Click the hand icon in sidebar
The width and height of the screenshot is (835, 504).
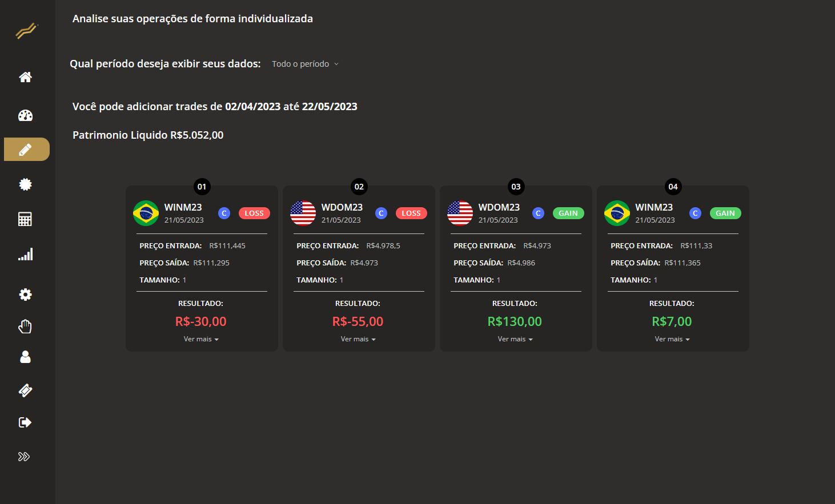(x=25, y=326)
